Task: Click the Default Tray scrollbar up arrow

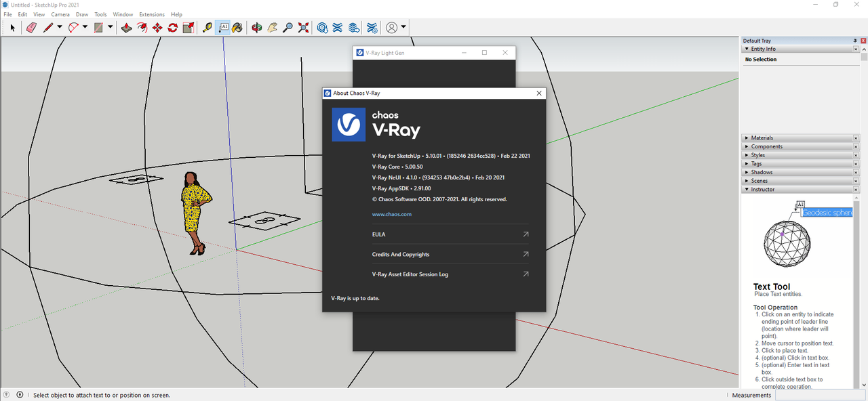Action: [x=864, y=49]
